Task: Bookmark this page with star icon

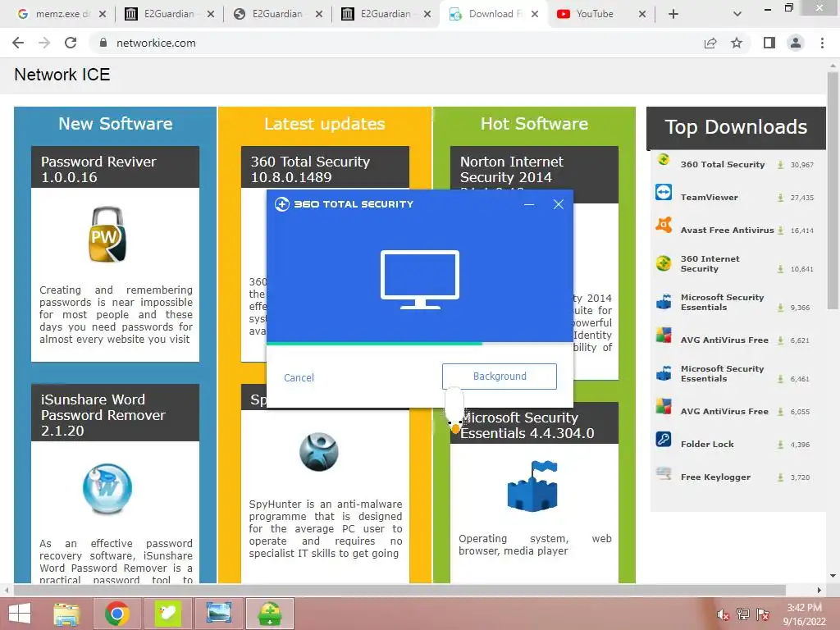Action: [737, 43]
